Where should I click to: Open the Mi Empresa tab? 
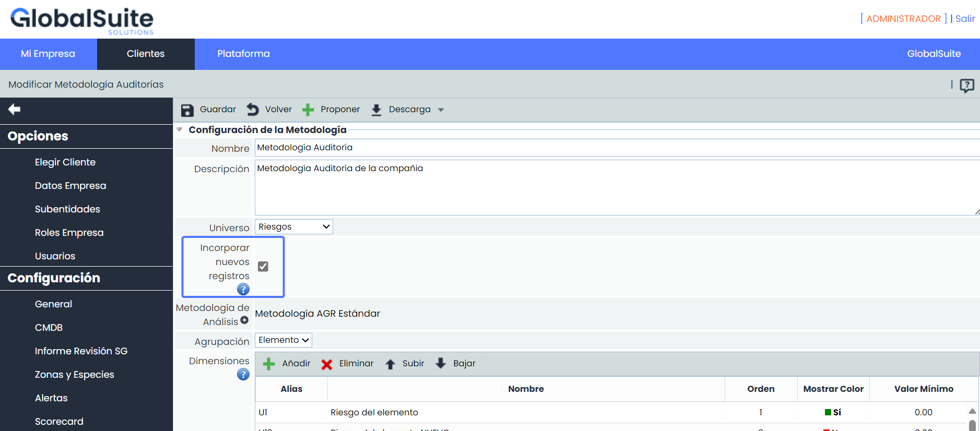[x=48, y=54]
